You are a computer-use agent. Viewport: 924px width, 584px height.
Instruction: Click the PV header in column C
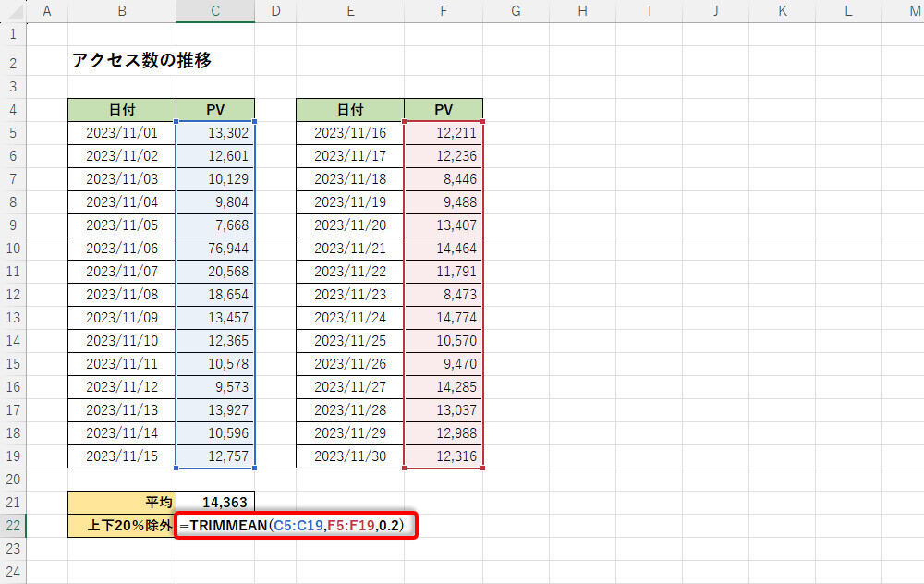pyautogui.click(x=215, y=110)
